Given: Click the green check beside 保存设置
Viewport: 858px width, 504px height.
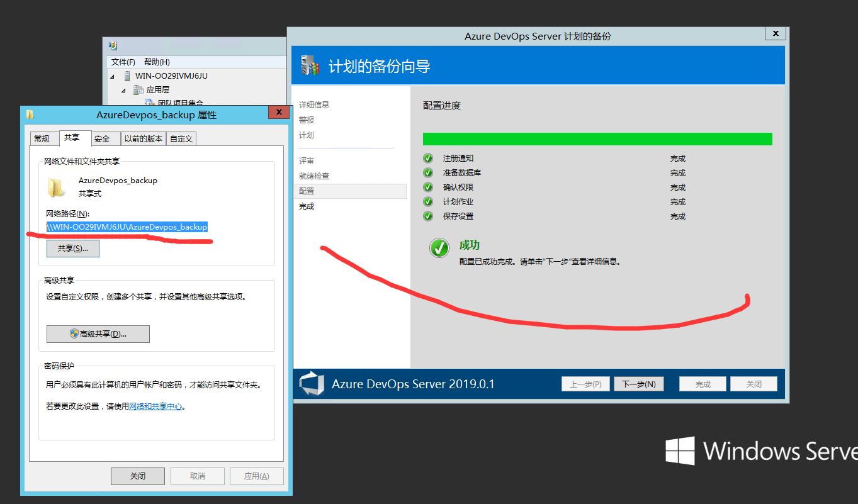Looking at the screenshot, I should 428,216.
